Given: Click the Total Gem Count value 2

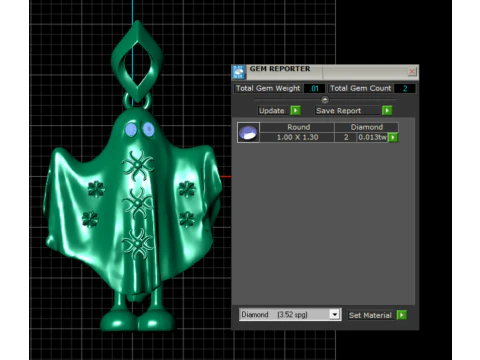Looking at the screenshot, I should pyautogui.click(x=405, y=88).
